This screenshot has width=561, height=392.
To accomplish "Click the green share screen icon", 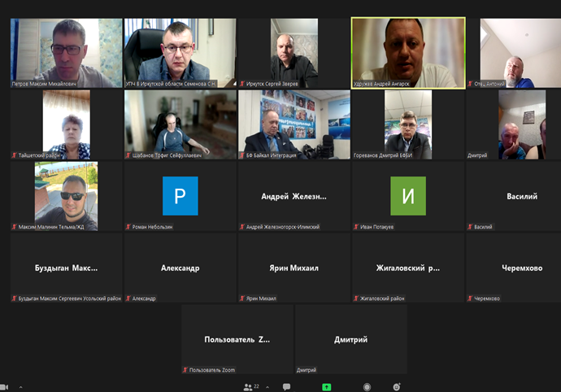I will [326, 387].
